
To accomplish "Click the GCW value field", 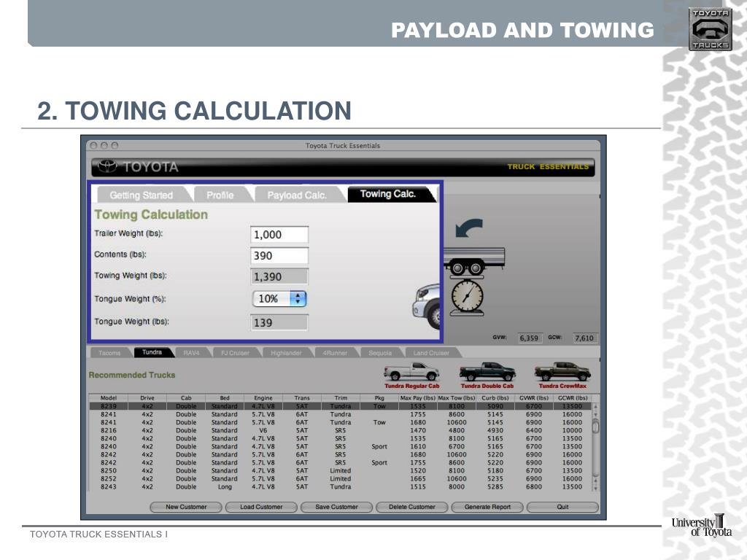I will [x=584, y=338].
